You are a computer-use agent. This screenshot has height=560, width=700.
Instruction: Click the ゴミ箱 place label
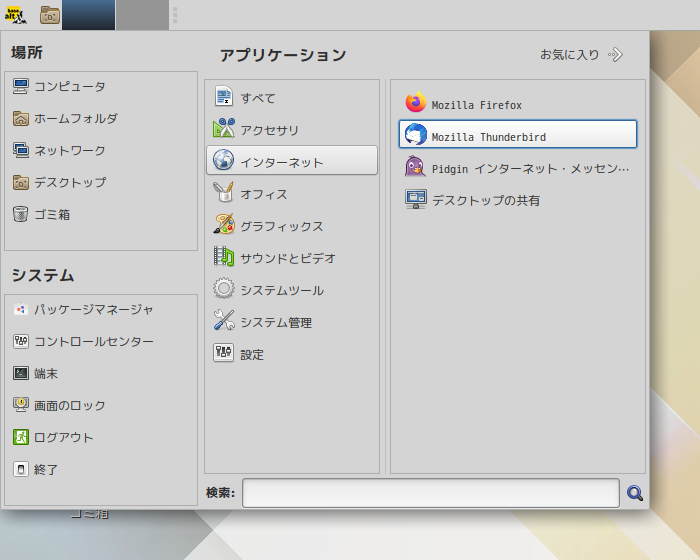[52, 215]
